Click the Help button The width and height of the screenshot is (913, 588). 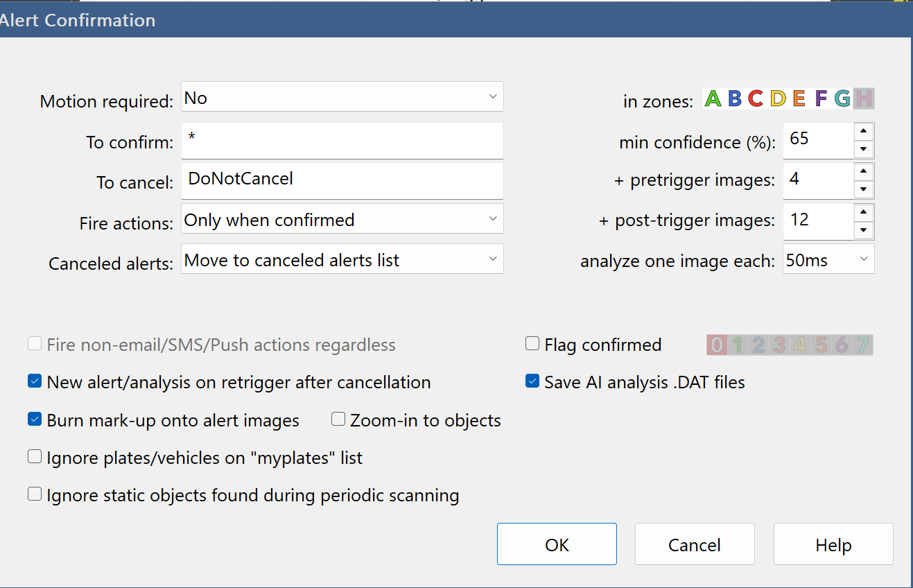[833, 544]
